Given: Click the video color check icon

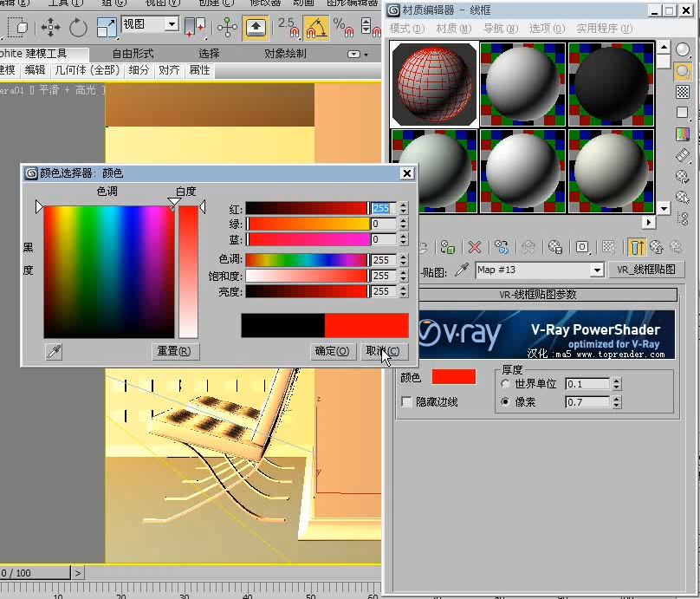Looking at the screenshot, I should (682, 133).
